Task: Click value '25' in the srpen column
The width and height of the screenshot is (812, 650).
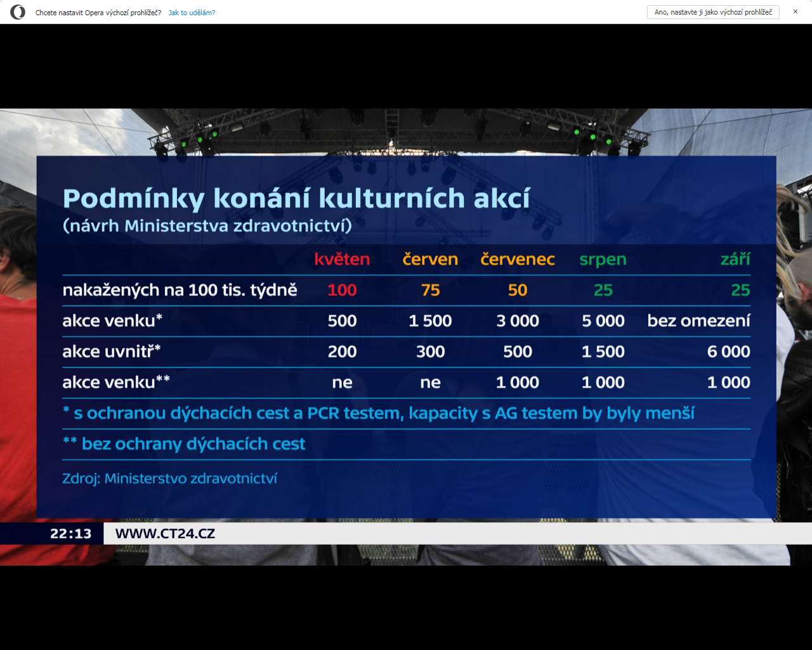Action: tap(603, 290)
